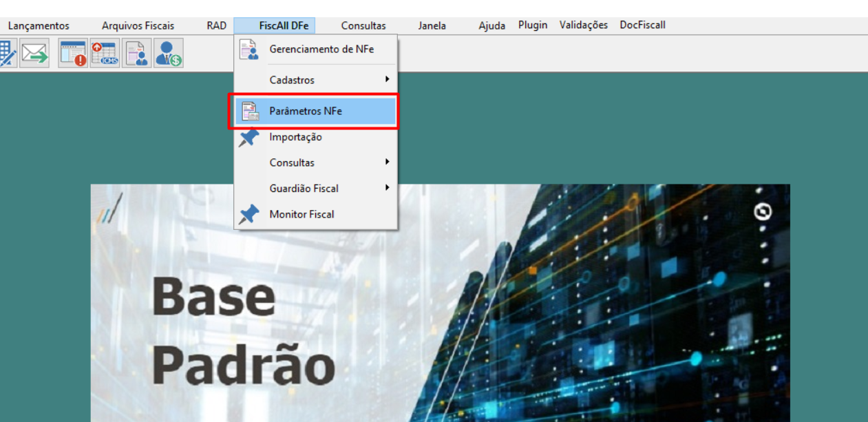Click the Base Padrão banner image
The image size is (868, 422).
pos(441,303)
